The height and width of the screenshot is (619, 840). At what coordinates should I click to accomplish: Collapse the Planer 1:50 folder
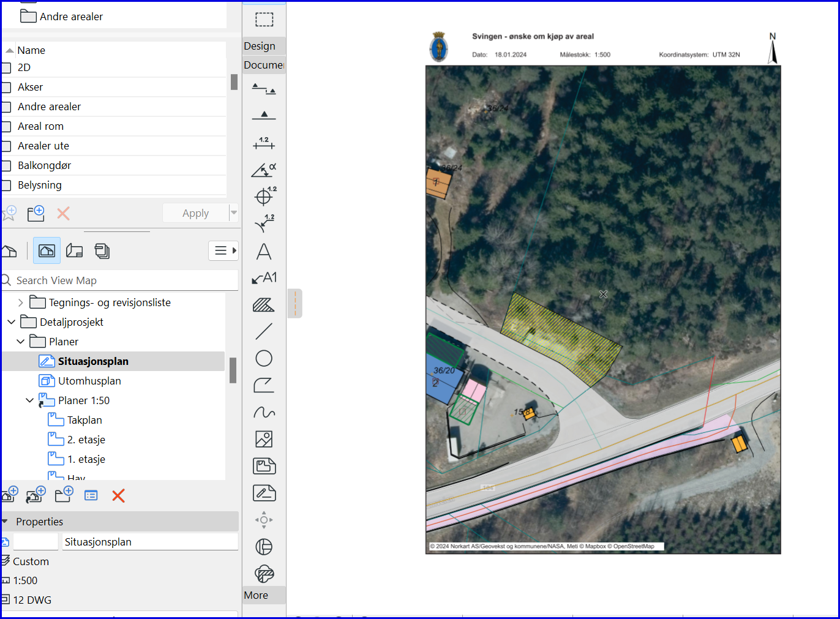(29, 400)
